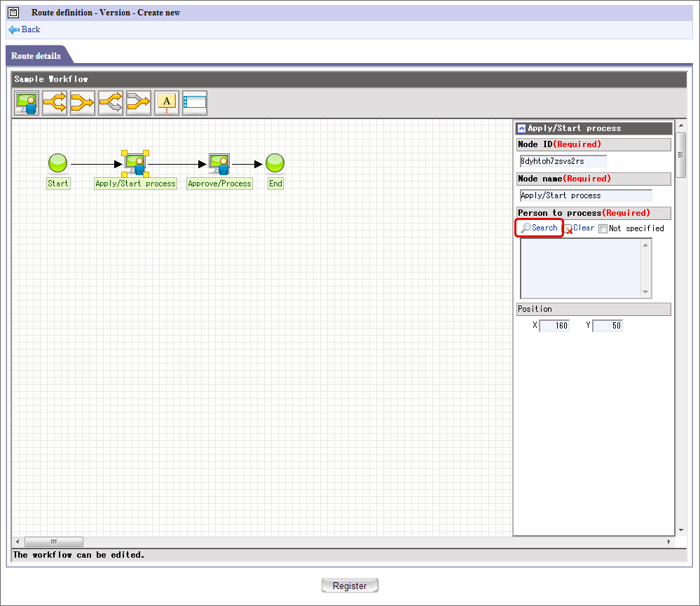Search for a person to process
Image resolution: width=700 pixels, height=606 pixels.
point(540,228)
